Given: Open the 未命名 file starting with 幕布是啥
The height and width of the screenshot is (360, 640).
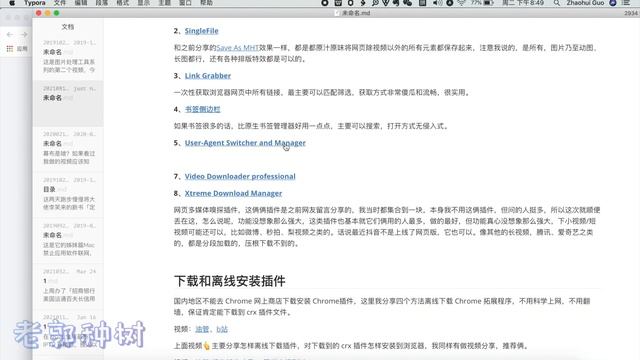Looking at the screenshot, I should tap(68, 149).
